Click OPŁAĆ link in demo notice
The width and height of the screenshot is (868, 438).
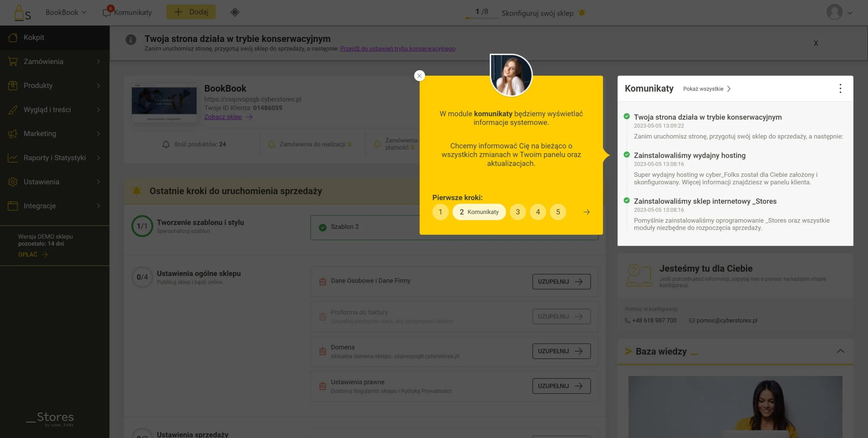point(33,254)
